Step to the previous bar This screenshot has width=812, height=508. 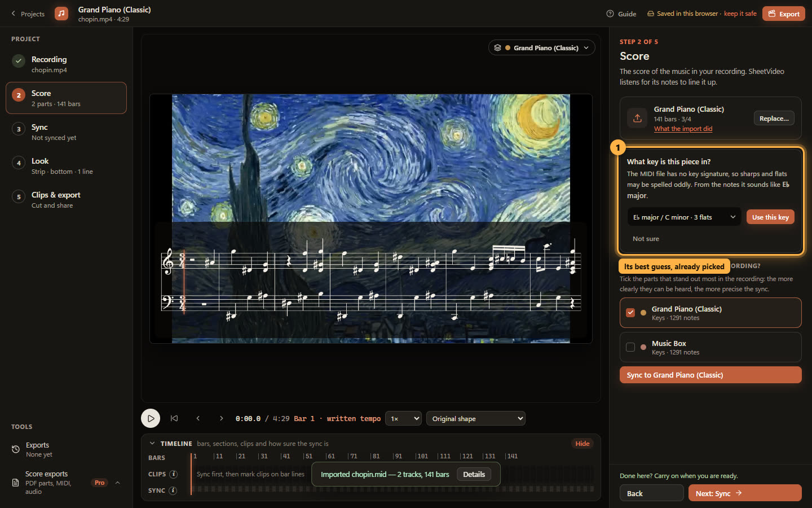point(198,418)
